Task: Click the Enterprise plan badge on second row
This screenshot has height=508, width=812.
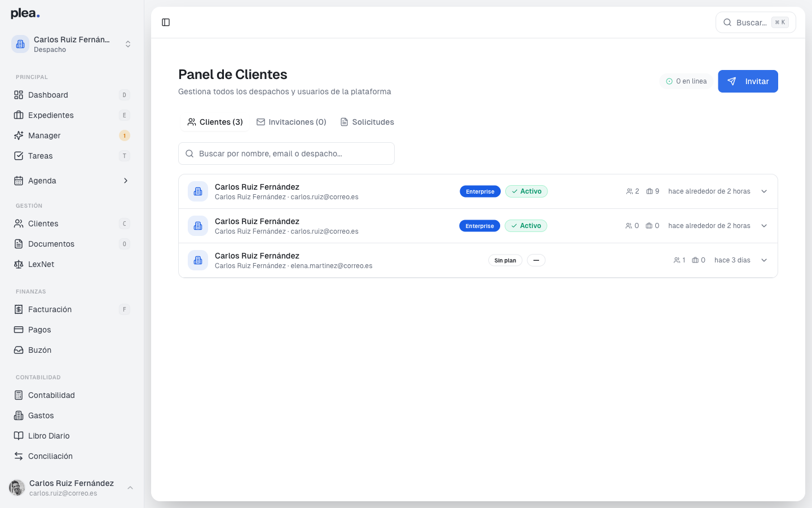Action: coord(479,226)
